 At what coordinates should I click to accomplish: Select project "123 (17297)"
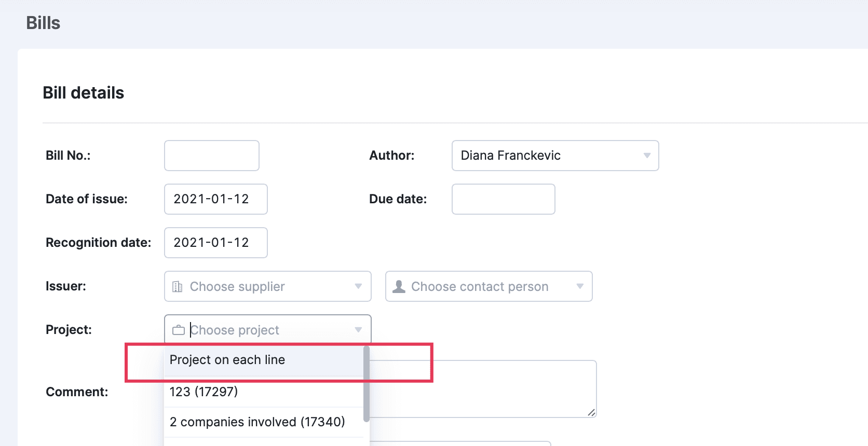click(x=204, y=392)
